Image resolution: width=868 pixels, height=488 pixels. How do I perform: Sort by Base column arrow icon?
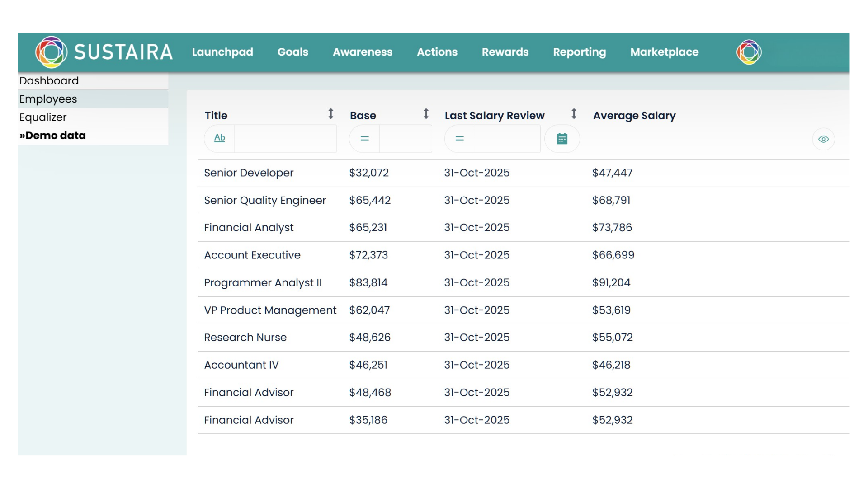click(x=426, y=114)
